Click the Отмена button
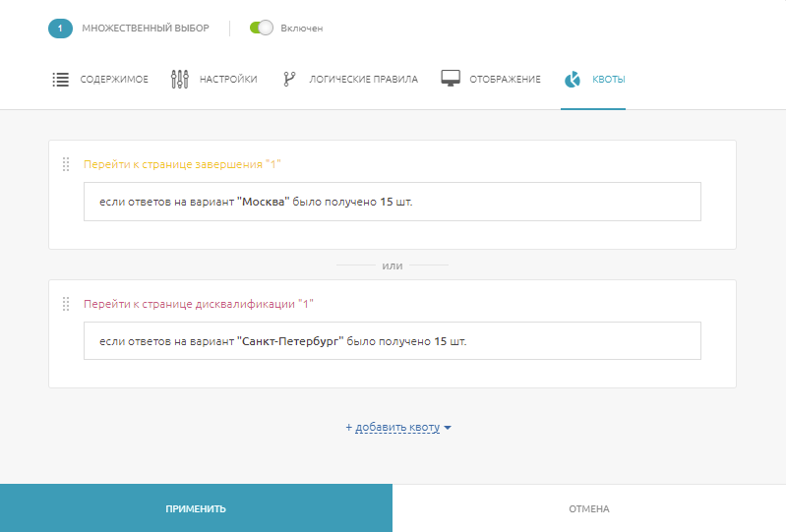The height and width of the screenshot is (532, 786). coord(589,508)
